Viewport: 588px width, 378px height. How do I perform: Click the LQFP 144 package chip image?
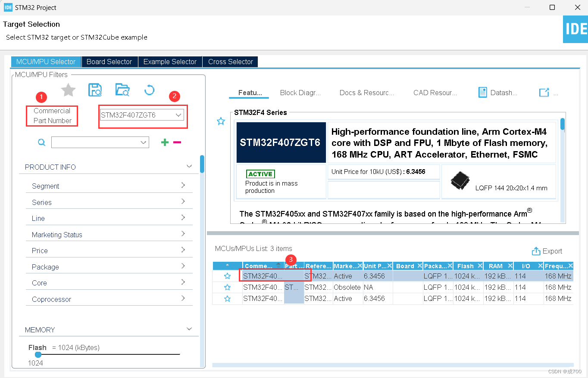460,181
